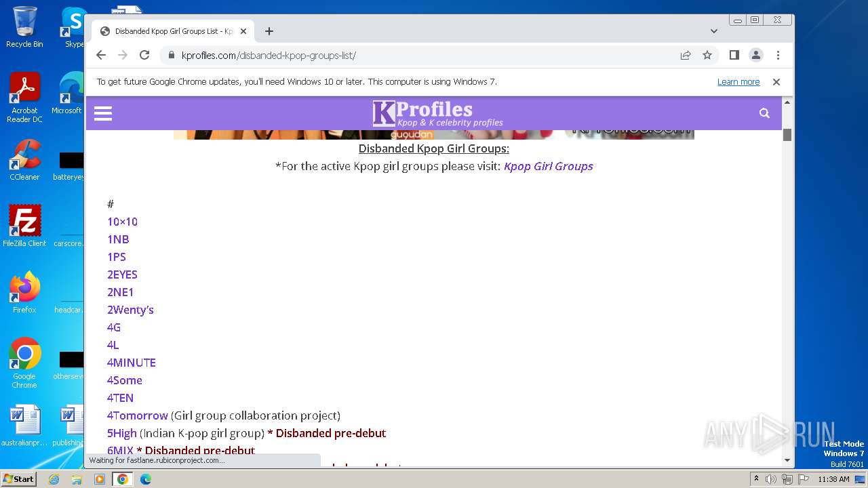Open Microsoft Edge from the taskbar
Image resolution: width=868 pixels, height=488 pixels.
145,479
